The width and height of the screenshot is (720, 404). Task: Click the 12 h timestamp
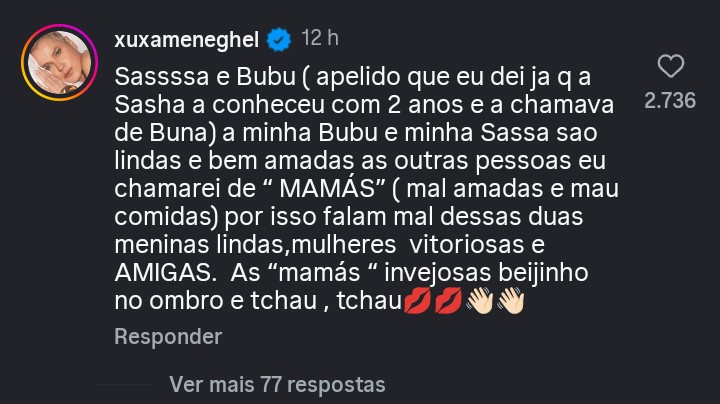click(320, 39)
